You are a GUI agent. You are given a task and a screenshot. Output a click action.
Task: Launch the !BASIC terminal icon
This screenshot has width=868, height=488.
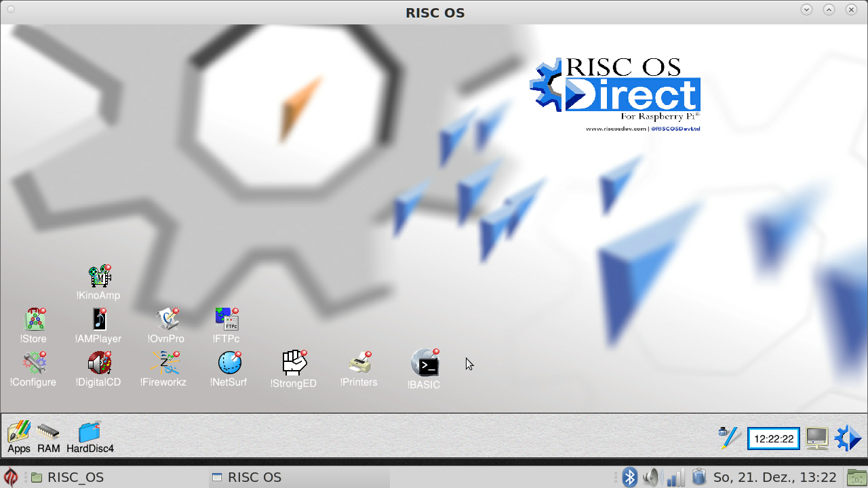point(425,364)
